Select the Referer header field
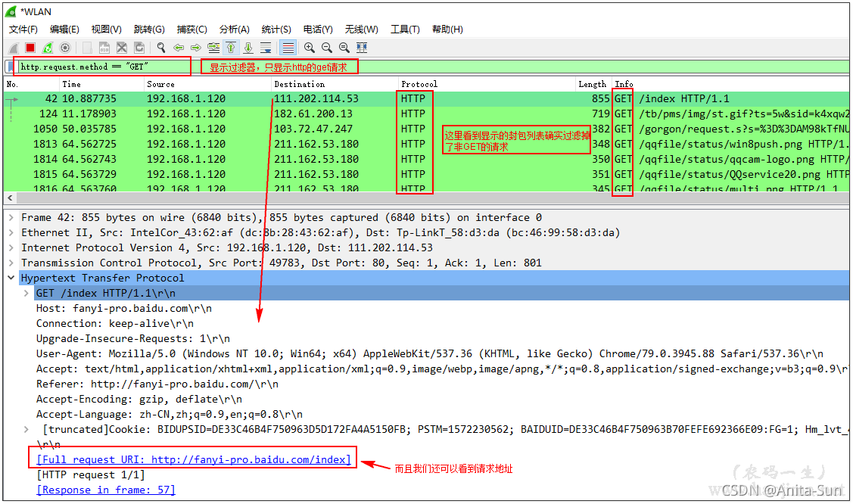853x504 pixels. click(x=157, y=384)
